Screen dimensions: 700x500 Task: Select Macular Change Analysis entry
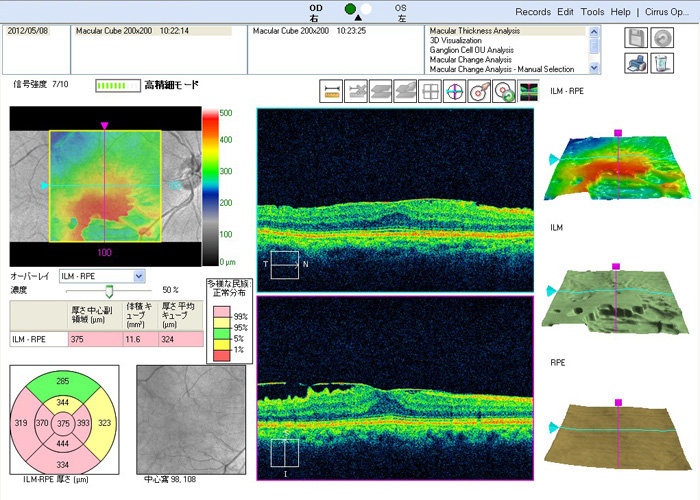pos(471,59)
